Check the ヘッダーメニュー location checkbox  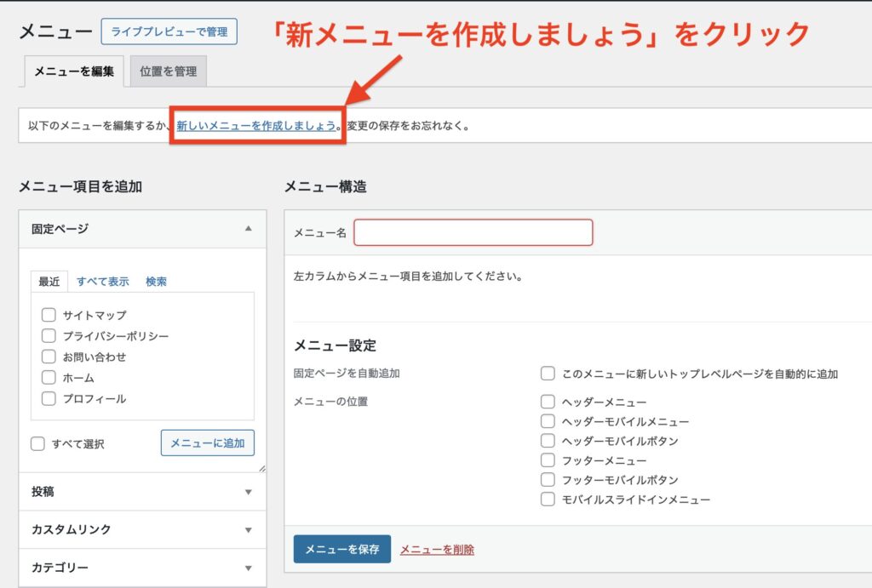548,402
